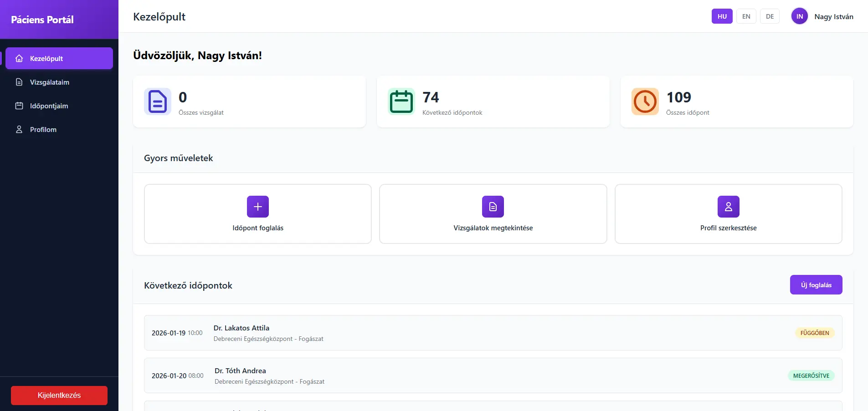
Task: Click the IN user avatar
Action: 799,16
